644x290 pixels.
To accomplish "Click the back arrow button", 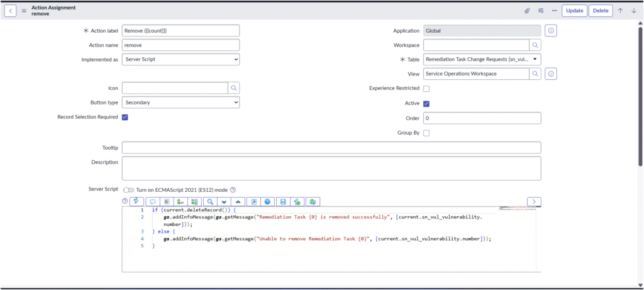I will tap(10, 11).
